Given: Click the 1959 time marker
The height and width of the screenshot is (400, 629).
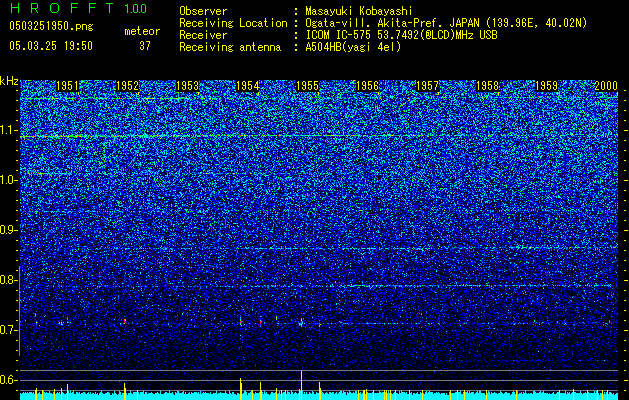Looking at the screenshot, I should pos(547,86).
